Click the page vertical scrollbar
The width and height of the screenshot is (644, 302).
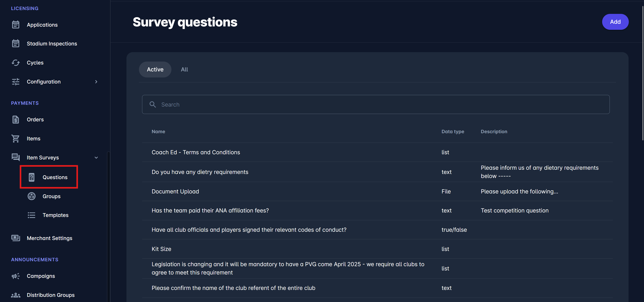tap(642, 73)
